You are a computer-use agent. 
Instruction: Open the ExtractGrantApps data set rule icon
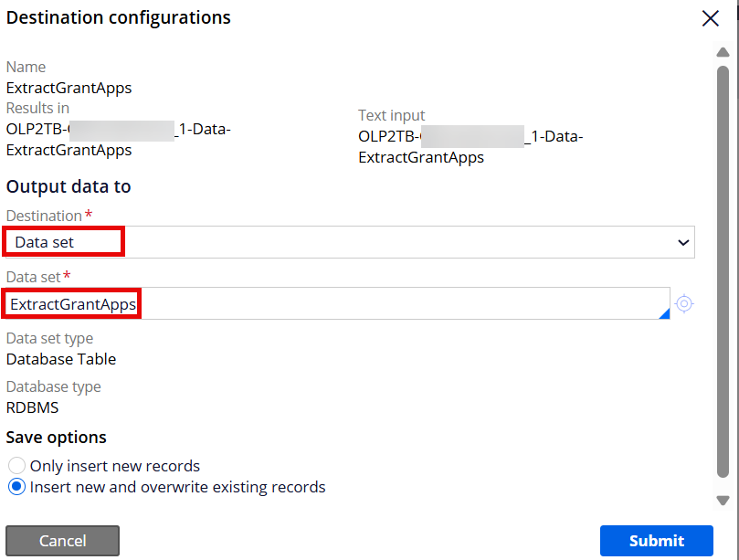point(684,303)
